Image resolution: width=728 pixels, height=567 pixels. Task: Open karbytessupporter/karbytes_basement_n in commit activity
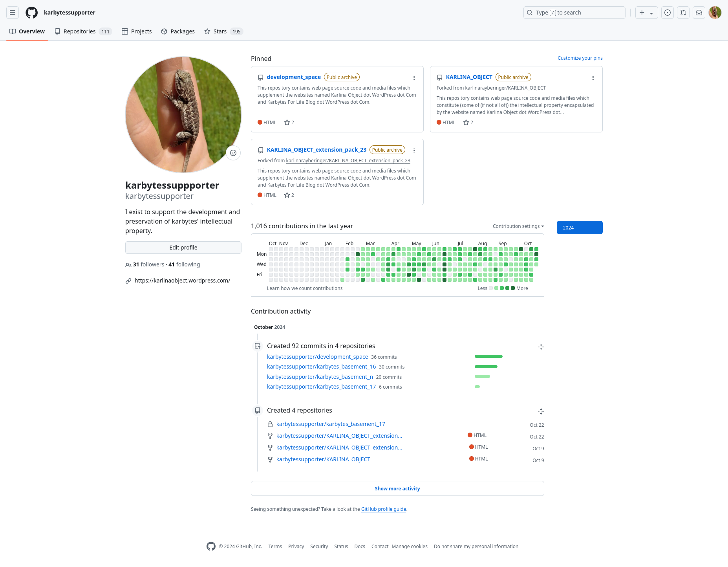pyautogui.click(x=320, y=377)
